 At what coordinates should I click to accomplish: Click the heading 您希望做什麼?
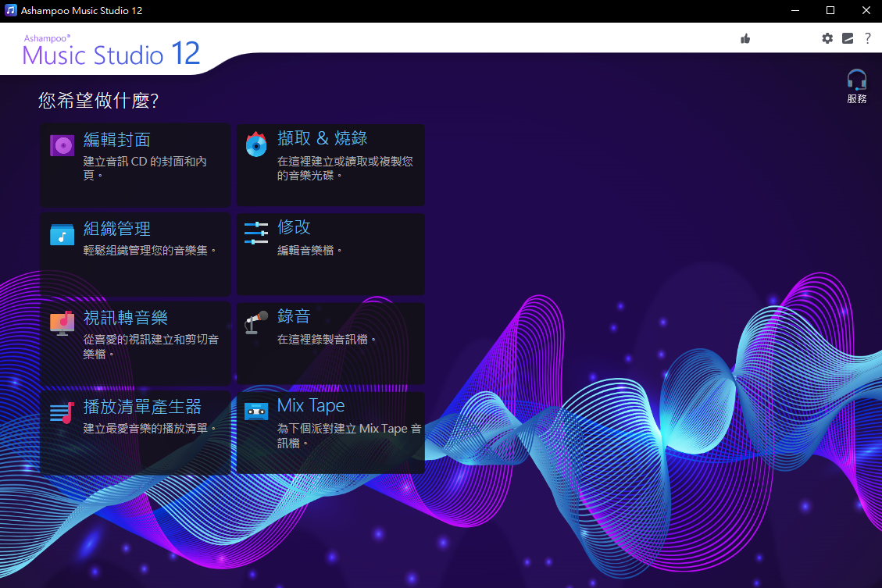(98, 100)
